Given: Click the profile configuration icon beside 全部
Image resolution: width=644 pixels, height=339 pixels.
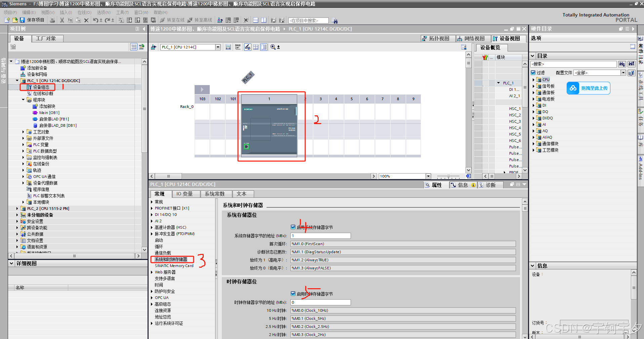Looking at the screenshot, I should pyautogui.click(x=631, y=73).
